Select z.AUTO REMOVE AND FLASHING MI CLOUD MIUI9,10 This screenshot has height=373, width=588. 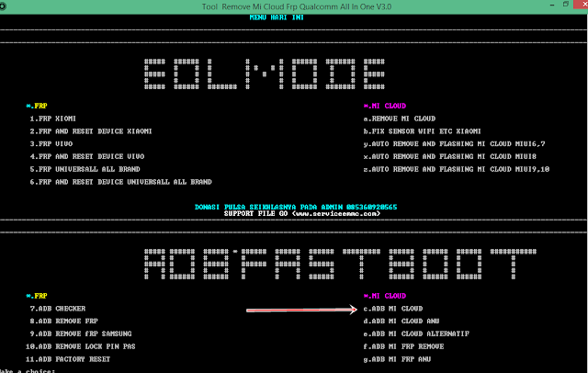(457, 169)
